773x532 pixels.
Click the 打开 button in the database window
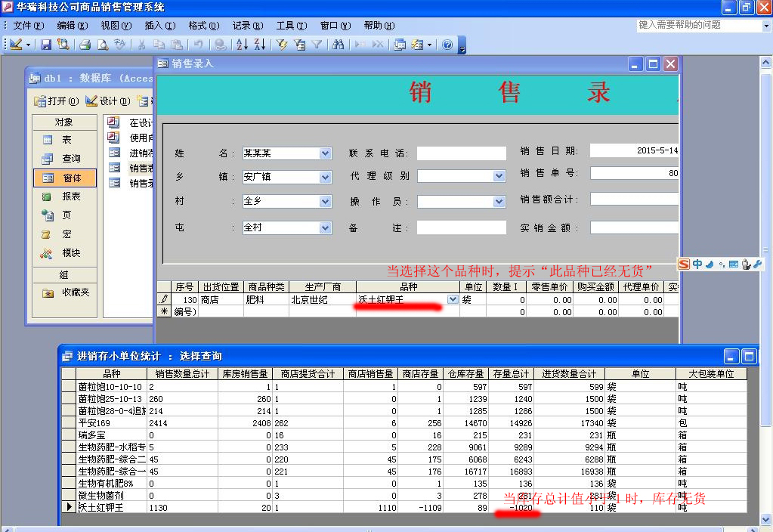pyautogui.click(x=57, y=101)
